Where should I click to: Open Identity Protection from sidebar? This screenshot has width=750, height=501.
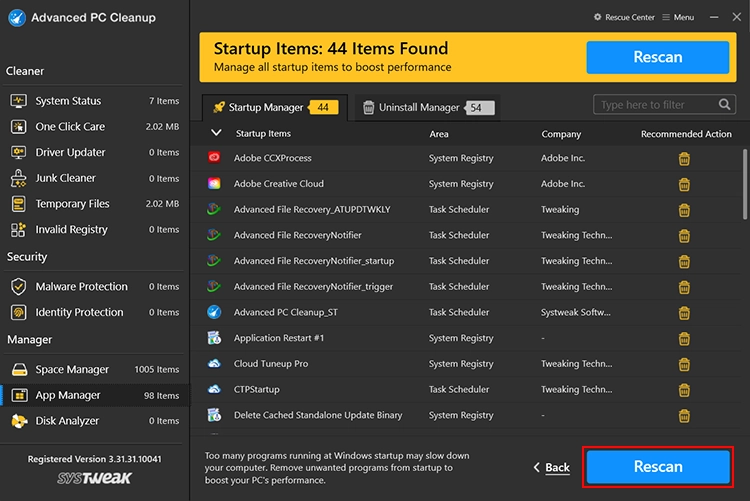[x=79, y=312]
